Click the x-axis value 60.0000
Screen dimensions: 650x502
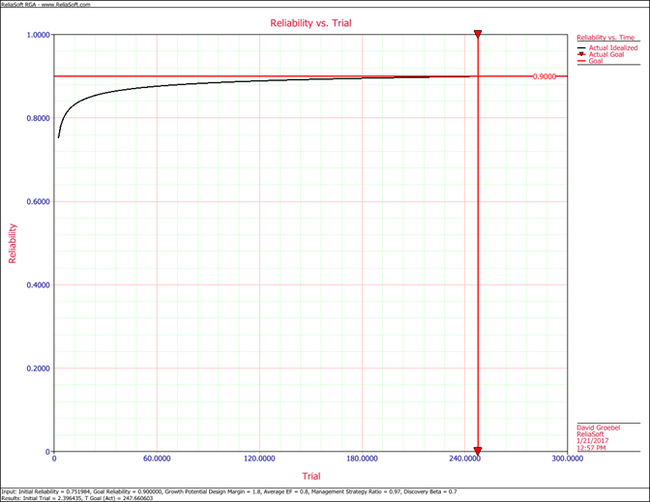(157, 458)
